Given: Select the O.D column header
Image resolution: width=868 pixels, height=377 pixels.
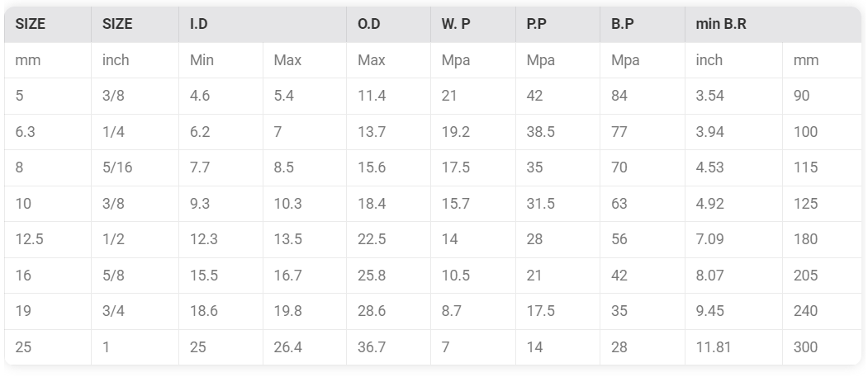Looking at the screenshot, I should coord(389,24).
